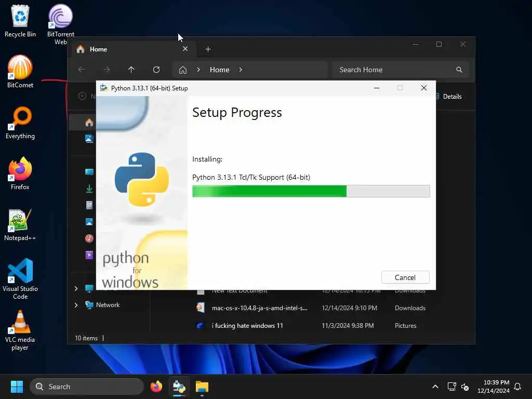
Task: Open the Everything search desktop shortcut
Action: tap(20, 123)
